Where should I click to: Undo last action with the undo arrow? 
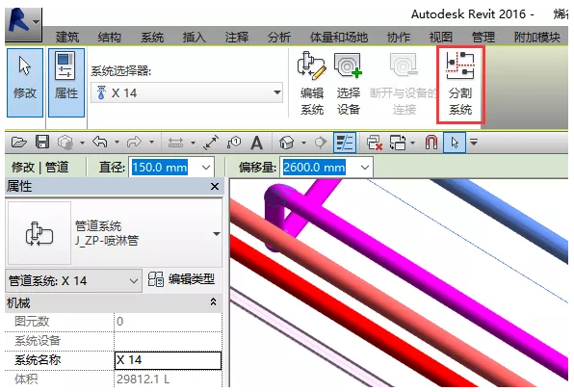point(100,142)
